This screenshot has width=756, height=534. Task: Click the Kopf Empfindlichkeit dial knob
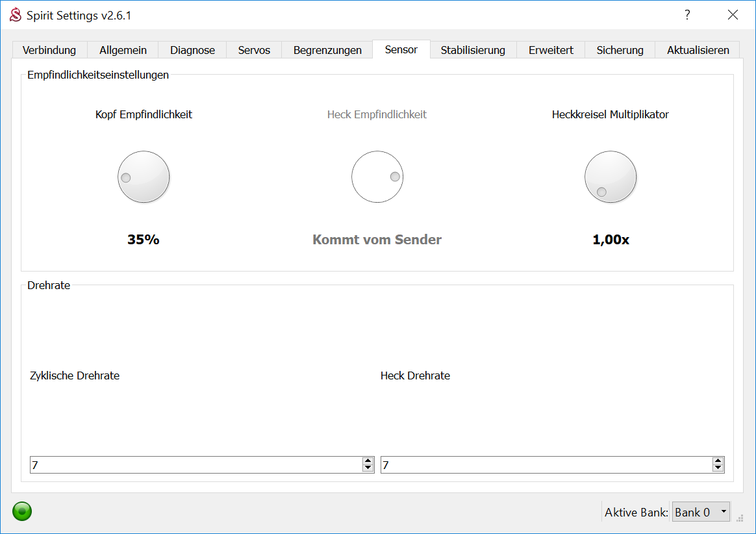pos(144,177)
